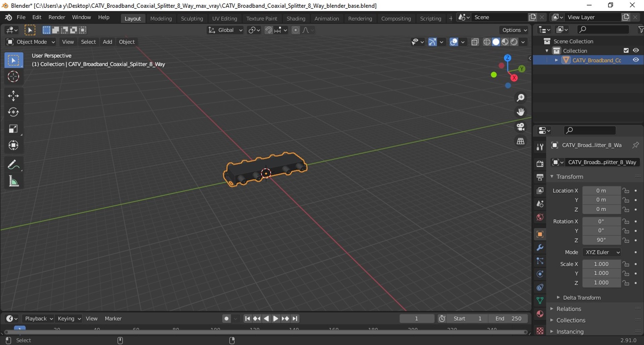The height and width of the screenshot is (345, 644).
Task: Open the viewport Add menu
Action: (107, 42)
